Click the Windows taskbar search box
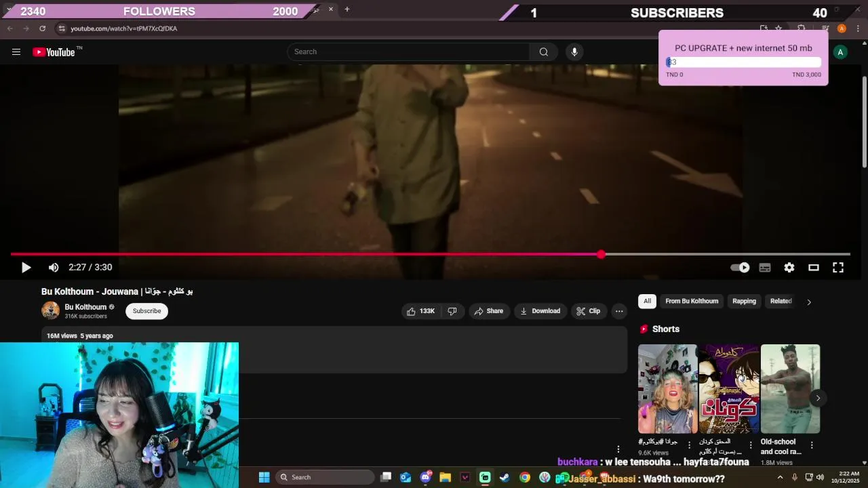The height and width of the screenshot is (488, 868). [x=325, y=477]
